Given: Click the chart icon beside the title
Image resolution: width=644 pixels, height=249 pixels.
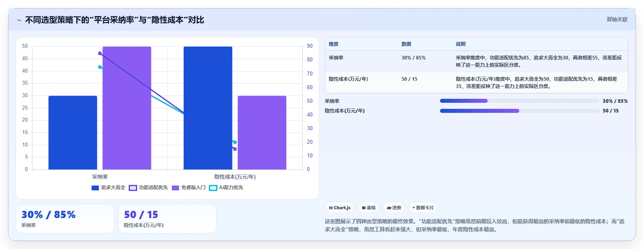Looking at the screenshot, I should pos(19,20).
